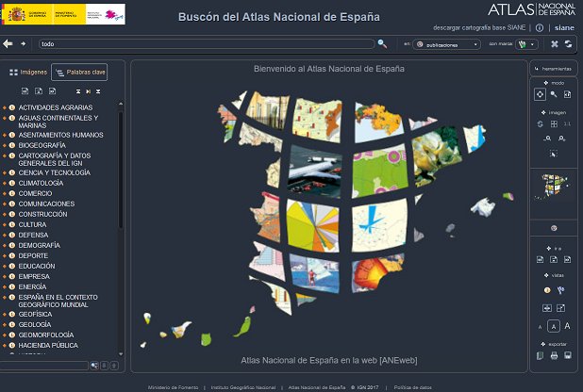The width and height of the screenshot is (583, 392).
Task: Click the X clear search icon
Action: [x=555, y=44]
